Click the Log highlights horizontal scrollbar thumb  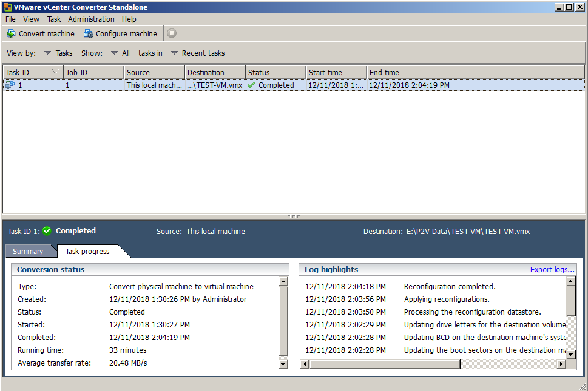pos(385,364)
